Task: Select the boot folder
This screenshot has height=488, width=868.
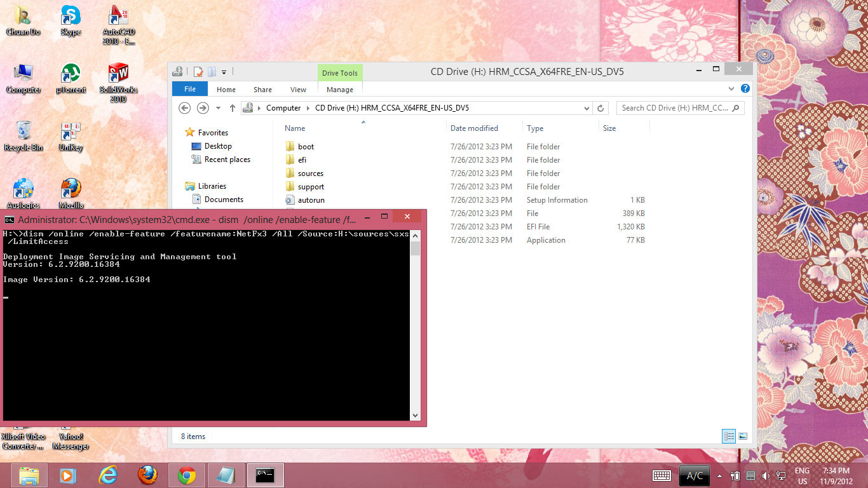Action: point(306,147)
